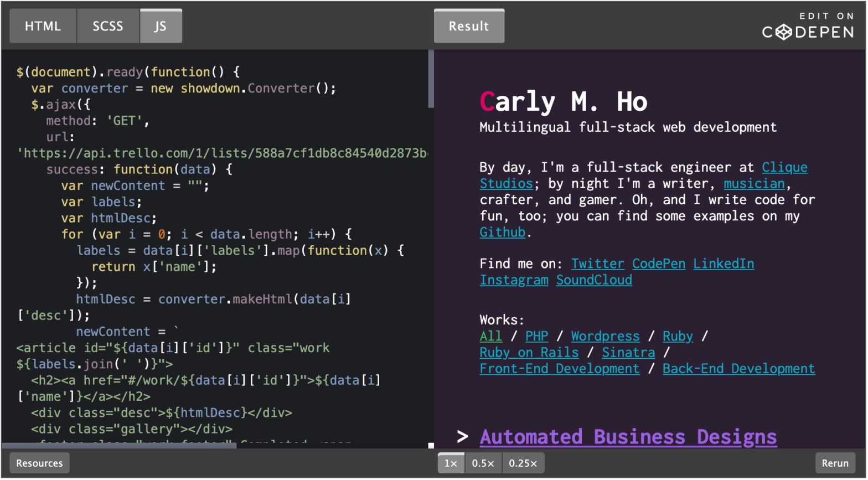Open the SoundCloud link
Image resolution: width=868 pixels, height=480 pixels.
point(594,280)
